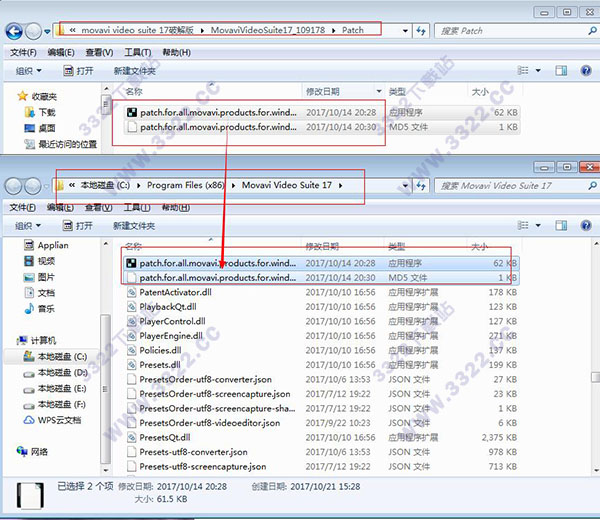This screenshot has width=600, height=520.
Task: Click 新建文件夹 in Movavi window
Action: 134,226
